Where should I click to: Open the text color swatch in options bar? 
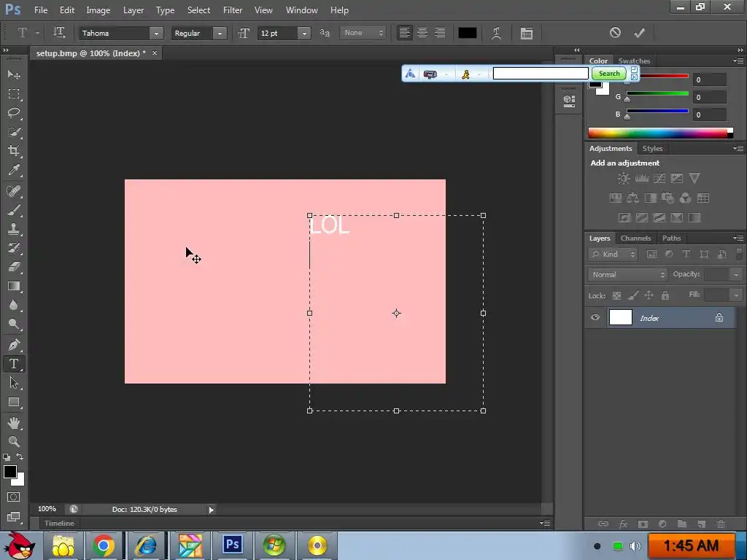coord(467,33)
